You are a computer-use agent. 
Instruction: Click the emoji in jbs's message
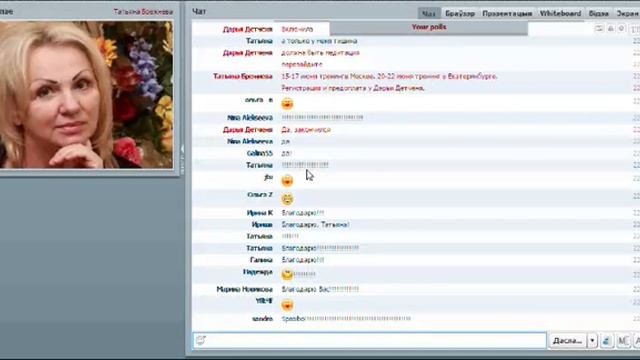[287, 180]
